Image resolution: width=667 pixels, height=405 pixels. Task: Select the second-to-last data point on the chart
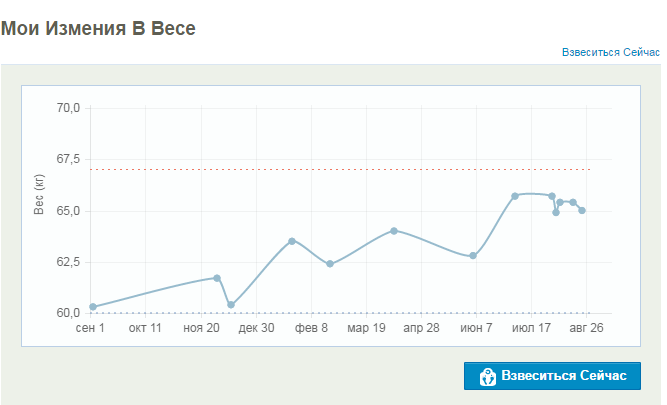pos(573,202)
